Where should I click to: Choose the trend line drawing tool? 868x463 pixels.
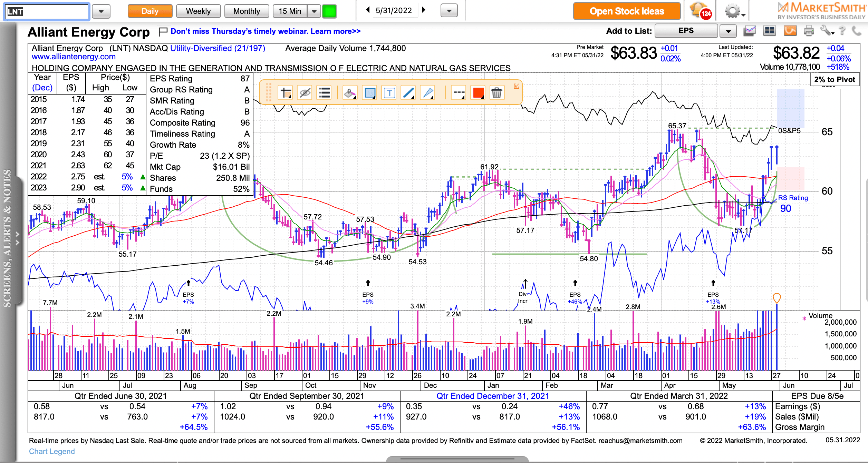tap(408, 93)
